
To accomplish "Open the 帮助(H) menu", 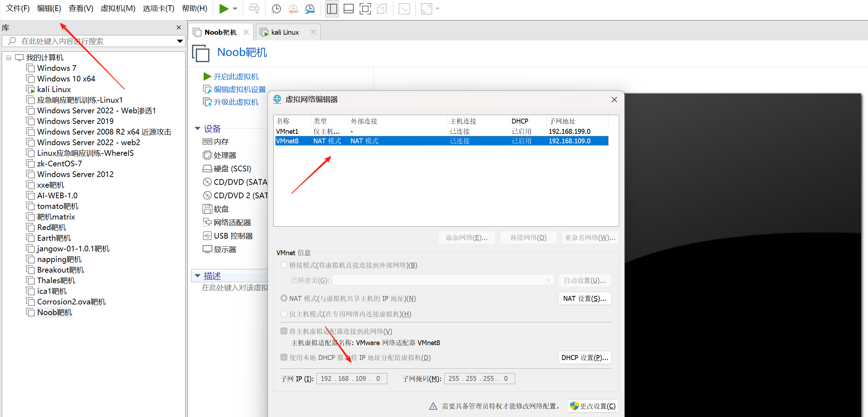I will 194,8.
